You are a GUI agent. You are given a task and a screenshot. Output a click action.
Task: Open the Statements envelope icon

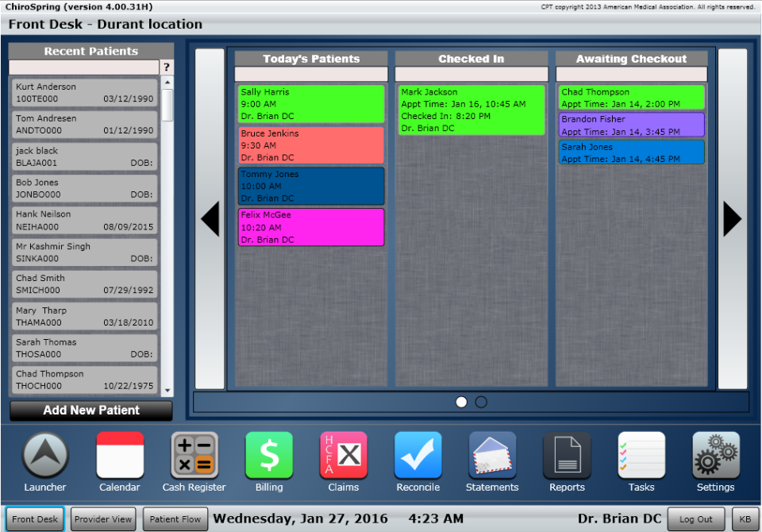point(492,456)
